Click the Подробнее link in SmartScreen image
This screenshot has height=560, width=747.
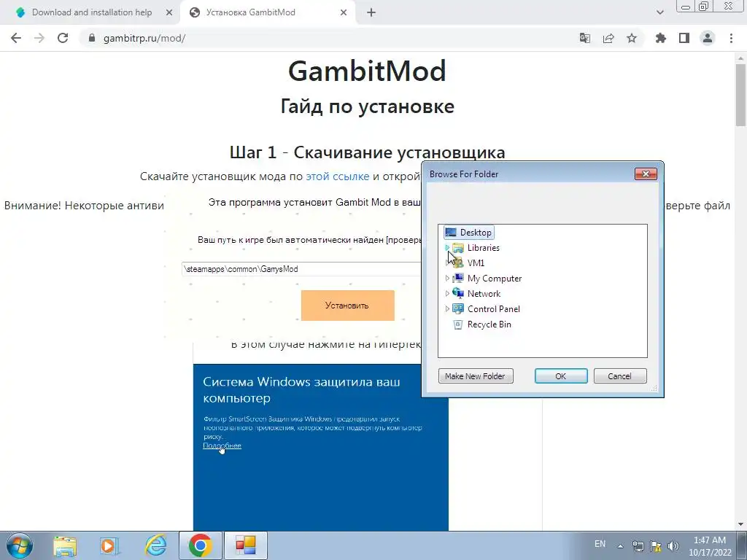click(222, 446)
